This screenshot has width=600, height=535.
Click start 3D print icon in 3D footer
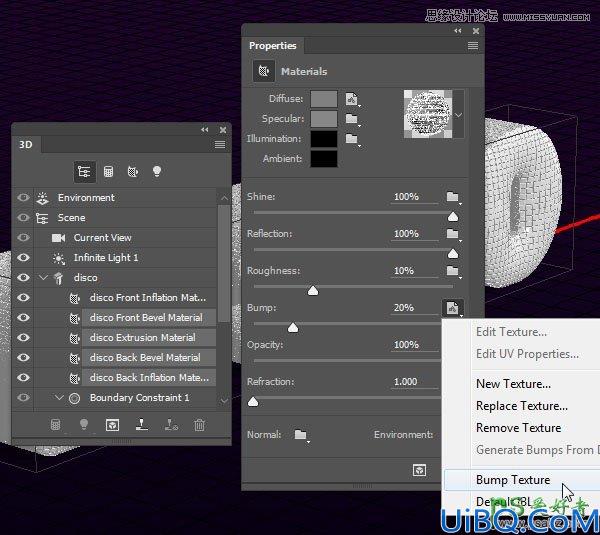coord(142,424)
